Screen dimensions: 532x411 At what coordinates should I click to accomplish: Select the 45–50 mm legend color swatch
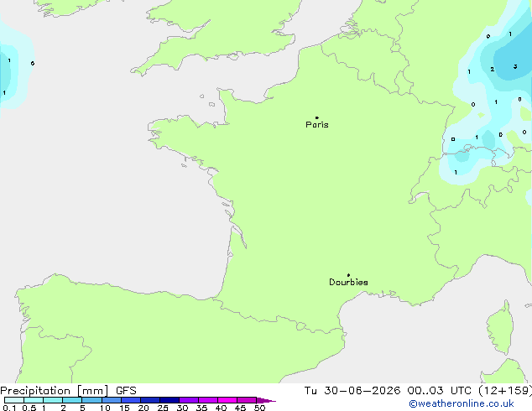tap(247, 400)
